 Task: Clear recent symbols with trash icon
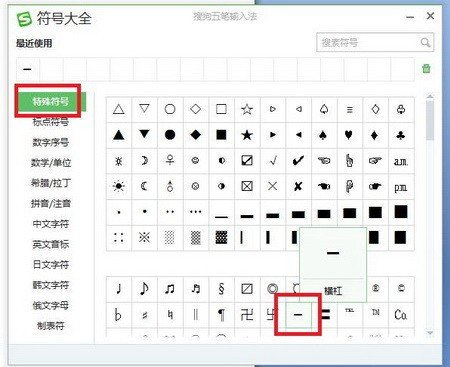pyautogui.click(x=426, y=69)
